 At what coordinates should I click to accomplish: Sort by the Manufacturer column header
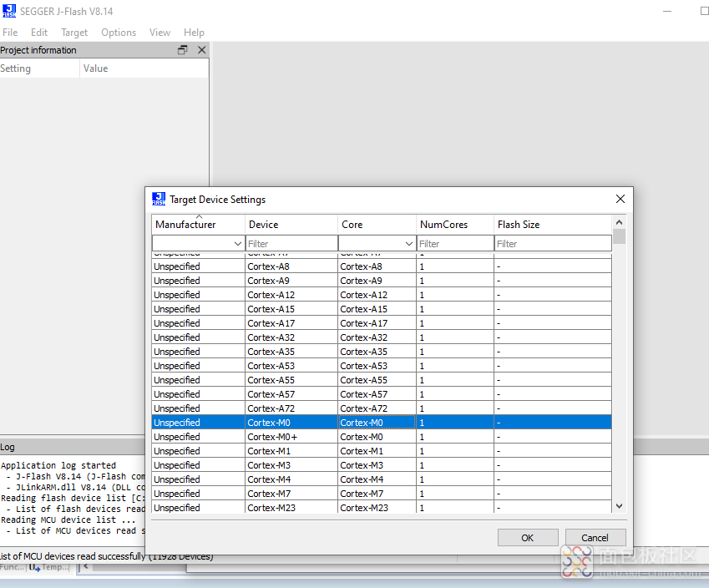198,225
